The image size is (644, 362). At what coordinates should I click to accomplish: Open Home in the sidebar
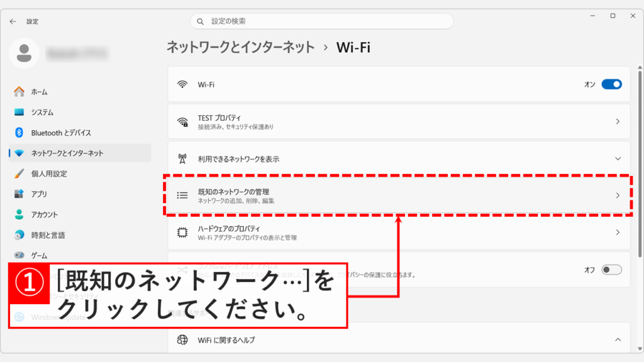click(80, 92)
